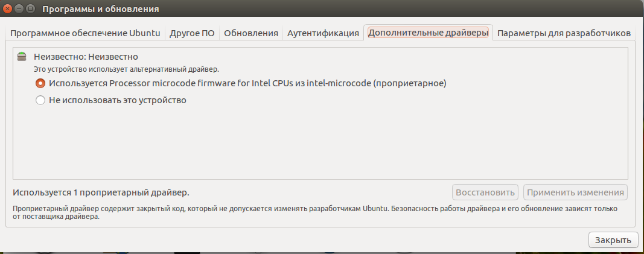Switch to Параметры для разработчиков tab
Viewport: 644px width, 254px height.
pos(564,33)
